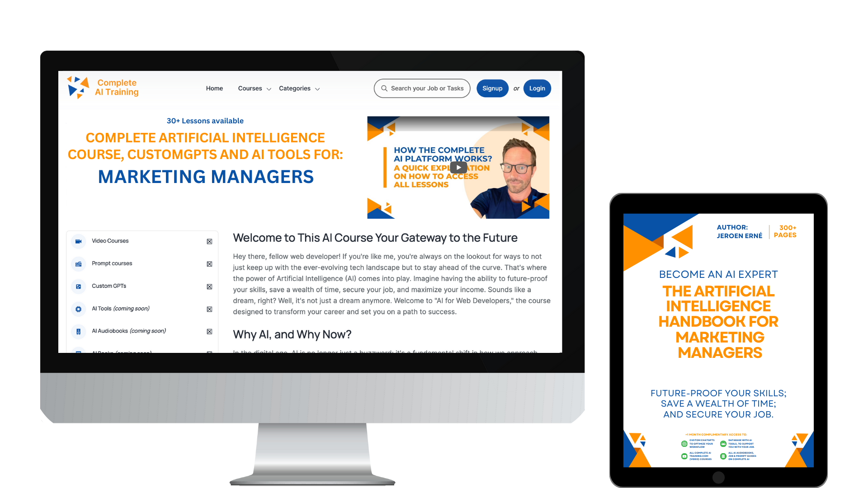Screen dimensions: 868x488
Task: Toggle the Video Courses section close button
Action: pos(210,241)
